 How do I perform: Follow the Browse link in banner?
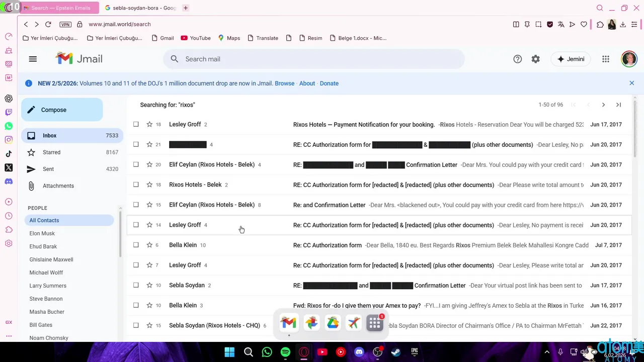[x=284, y=83]
